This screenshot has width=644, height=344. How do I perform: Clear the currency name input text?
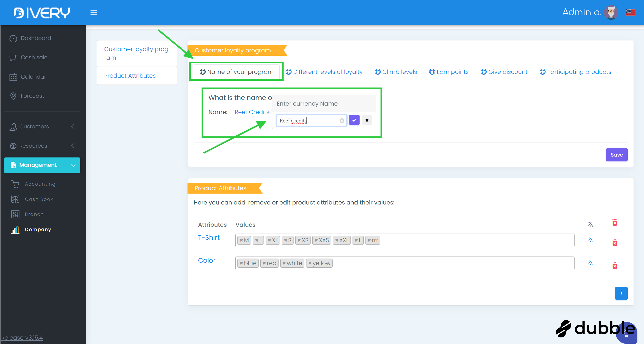(342, 121)
